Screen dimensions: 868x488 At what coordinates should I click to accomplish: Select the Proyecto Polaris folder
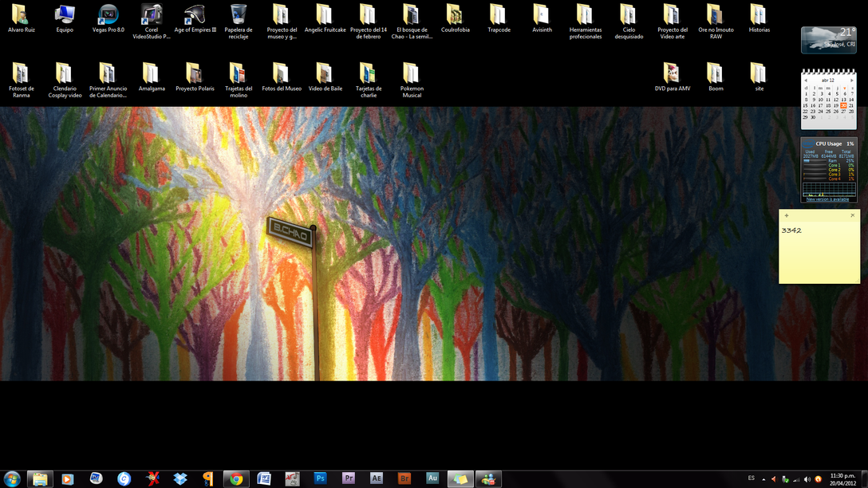point(195,77)
